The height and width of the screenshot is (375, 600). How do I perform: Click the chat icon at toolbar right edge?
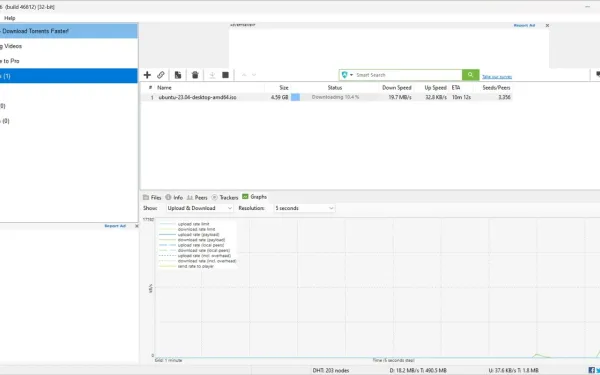click(598, 75)
